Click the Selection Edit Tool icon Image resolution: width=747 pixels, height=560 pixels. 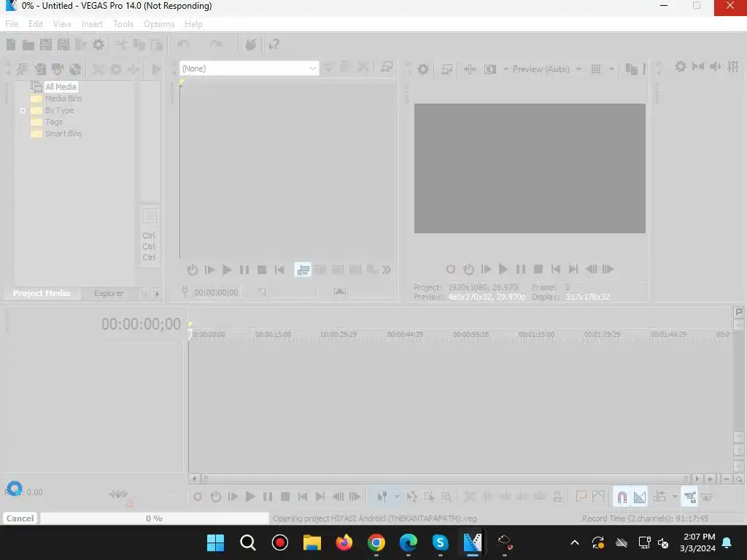tap(429, 497)
